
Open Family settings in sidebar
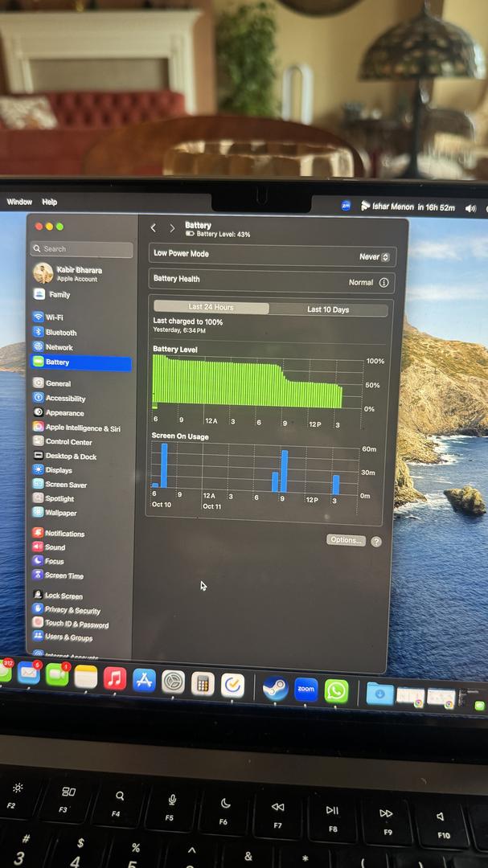(x=59, y=295)
